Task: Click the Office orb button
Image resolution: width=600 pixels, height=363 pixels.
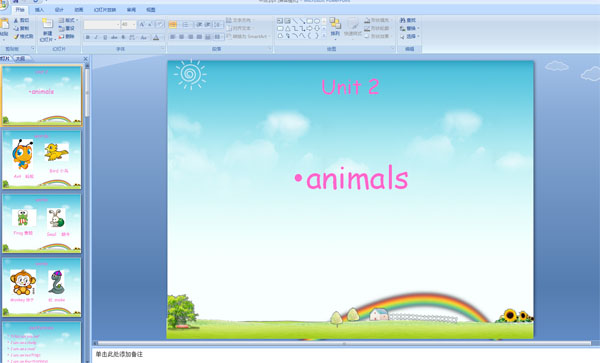Action: (3, 5)
